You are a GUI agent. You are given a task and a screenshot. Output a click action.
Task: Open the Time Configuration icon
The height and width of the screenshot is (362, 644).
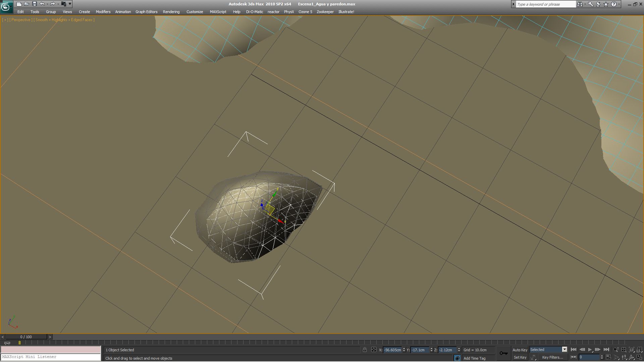click(608, 357)
